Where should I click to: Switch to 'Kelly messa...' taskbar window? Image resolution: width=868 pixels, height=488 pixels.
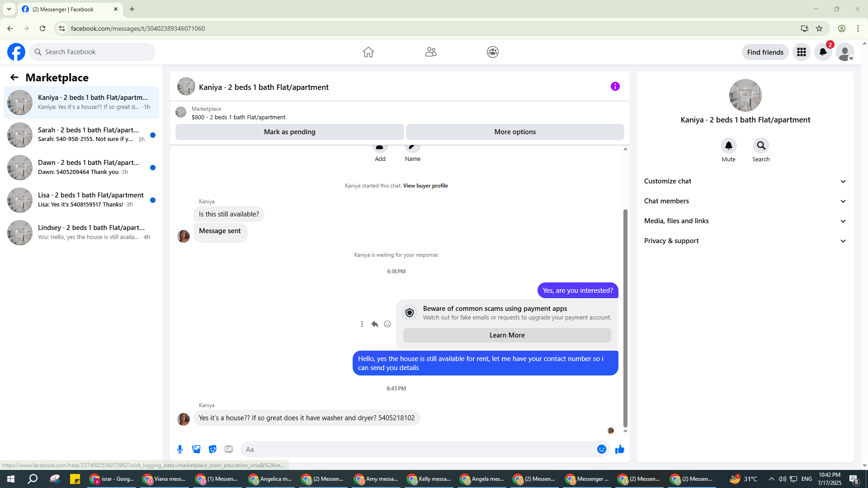pyautogui.click(x=429, y=479)
